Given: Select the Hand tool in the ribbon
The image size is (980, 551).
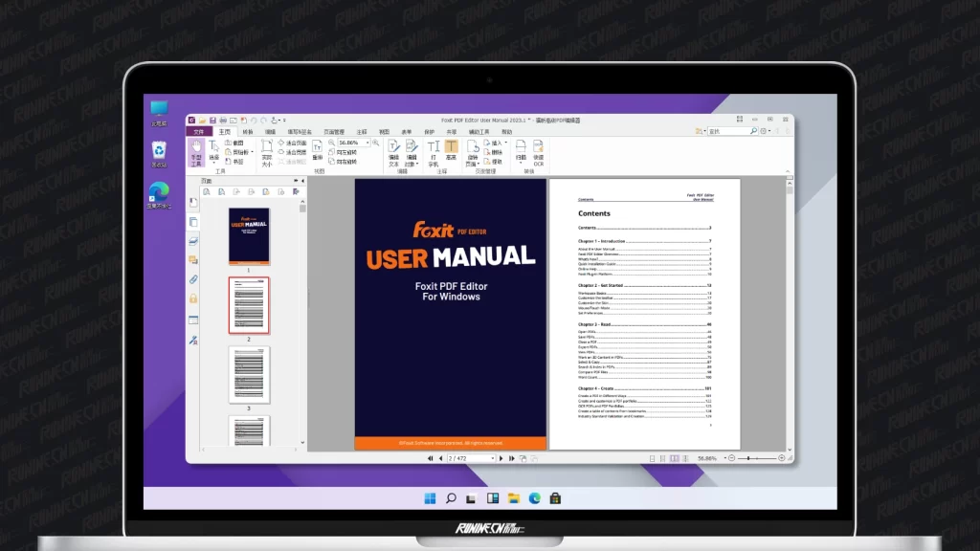Looking at the screenshot, I should (x=195, y=151).
